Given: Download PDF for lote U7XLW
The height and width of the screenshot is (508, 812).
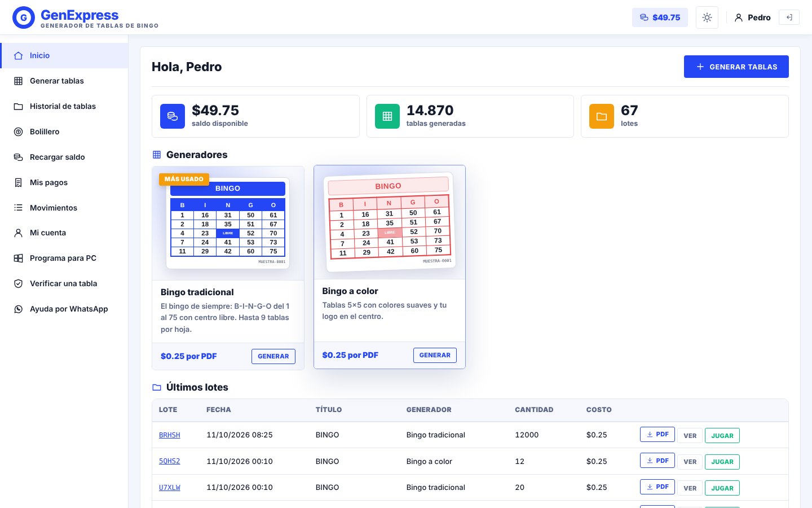Looking at the screenshot, I should [x=657, y=487].
